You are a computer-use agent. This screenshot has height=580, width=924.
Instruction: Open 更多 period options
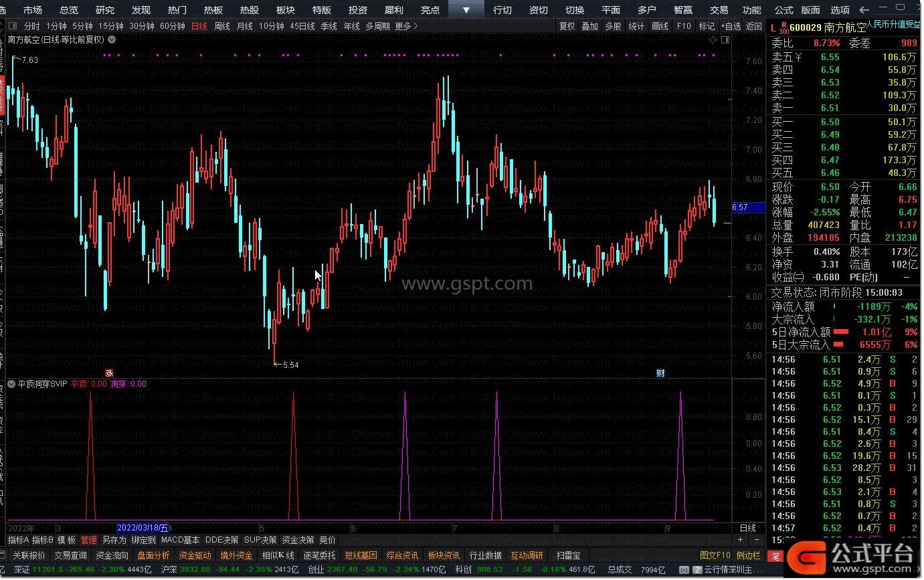[x=406, y=26]
